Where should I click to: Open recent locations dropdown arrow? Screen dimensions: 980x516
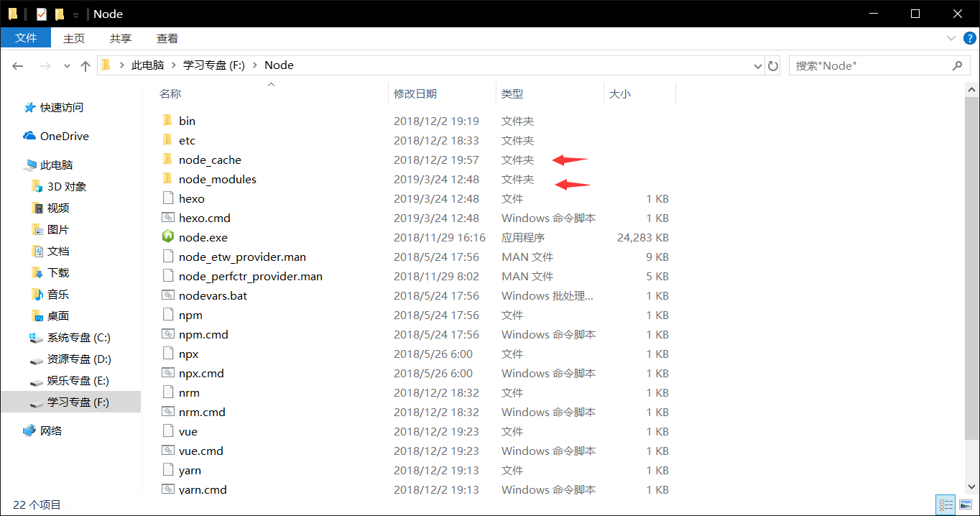point(67,65)
